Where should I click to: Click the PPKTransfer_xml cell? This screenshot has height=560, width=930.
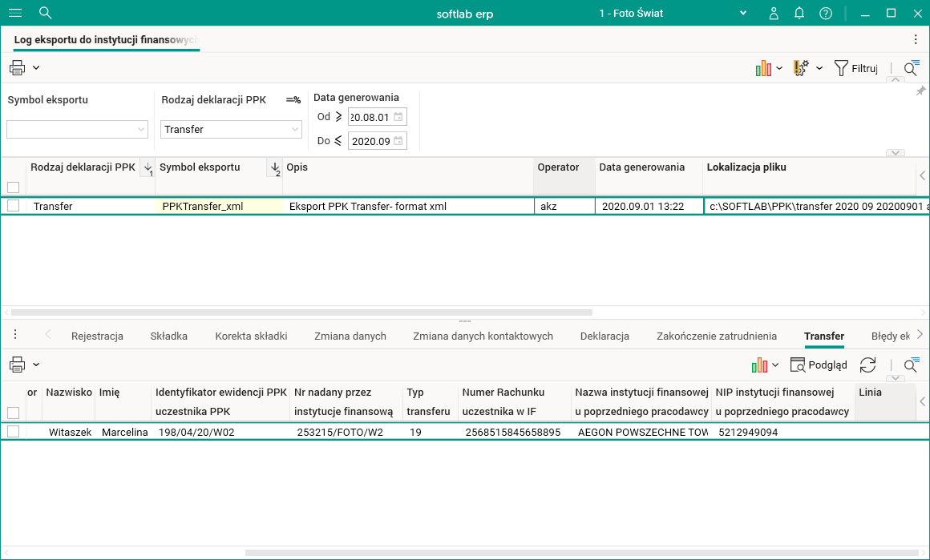pos(219,206)
